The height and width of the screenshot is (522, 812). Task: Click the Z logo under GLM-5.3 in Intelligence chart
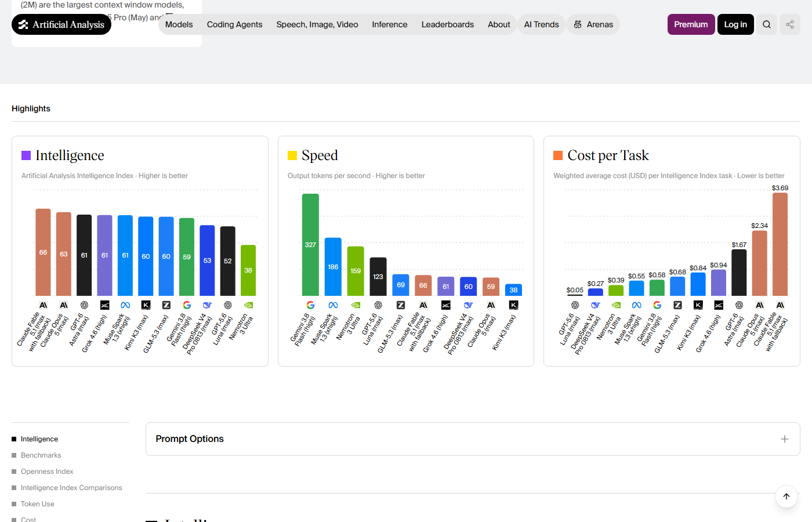[x=166, y=305]
